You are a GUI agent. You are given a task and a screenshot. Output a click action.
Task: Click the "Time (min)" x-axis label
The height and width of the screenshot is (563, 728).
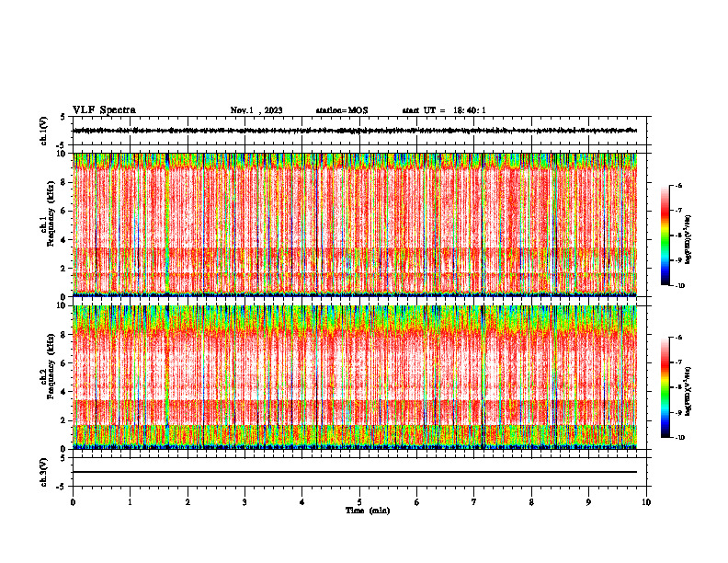click(x=368, y=511)
